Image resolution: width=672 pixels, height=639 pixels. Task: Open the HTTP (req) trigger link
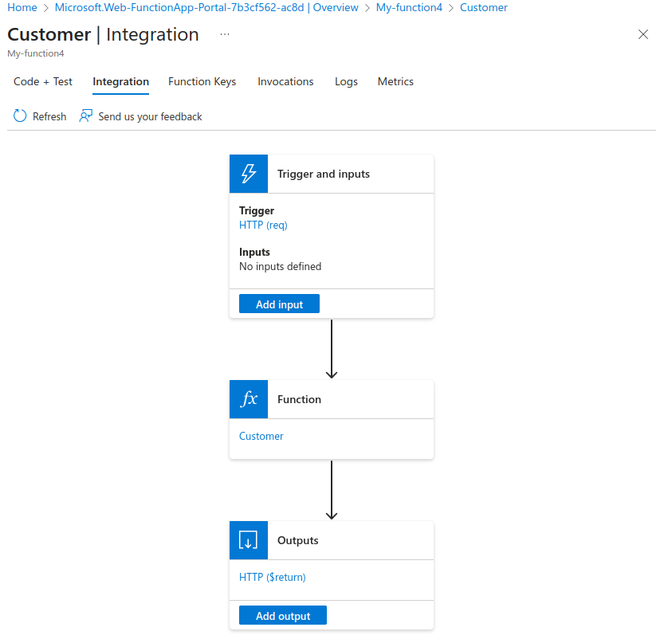point(263,225)
